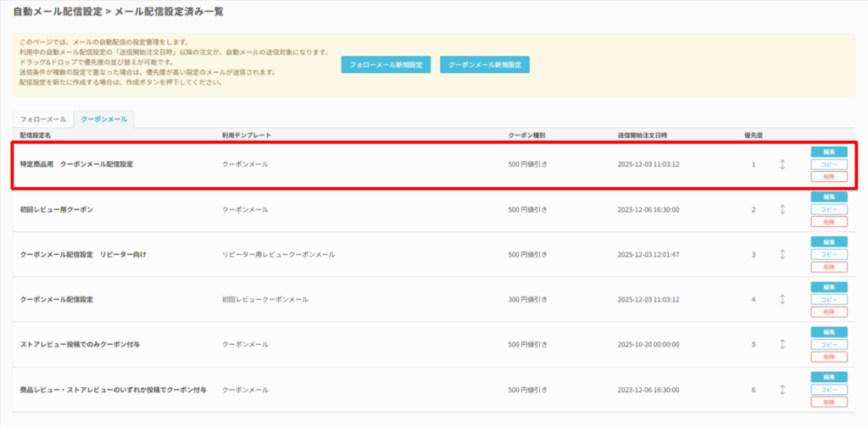Screen dimensions: 868x427
Task: Click the 優先度 column header
Action: click(753, 136)
